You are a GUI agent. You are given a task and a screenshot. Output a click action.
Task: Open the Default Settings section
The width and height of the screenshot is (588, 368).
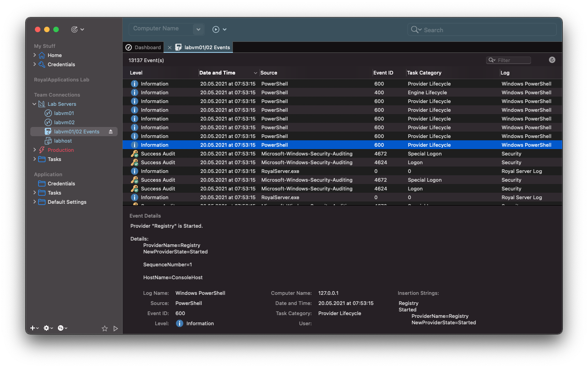tap(67, 201)
